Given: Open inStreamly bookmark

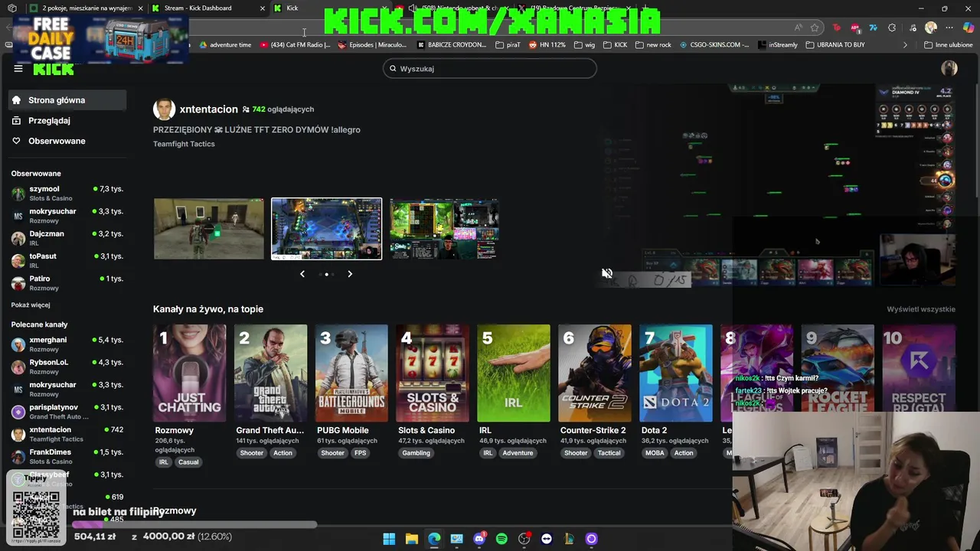Looking at the screenshot, I should pyautogui.click(x=777, y=44).
